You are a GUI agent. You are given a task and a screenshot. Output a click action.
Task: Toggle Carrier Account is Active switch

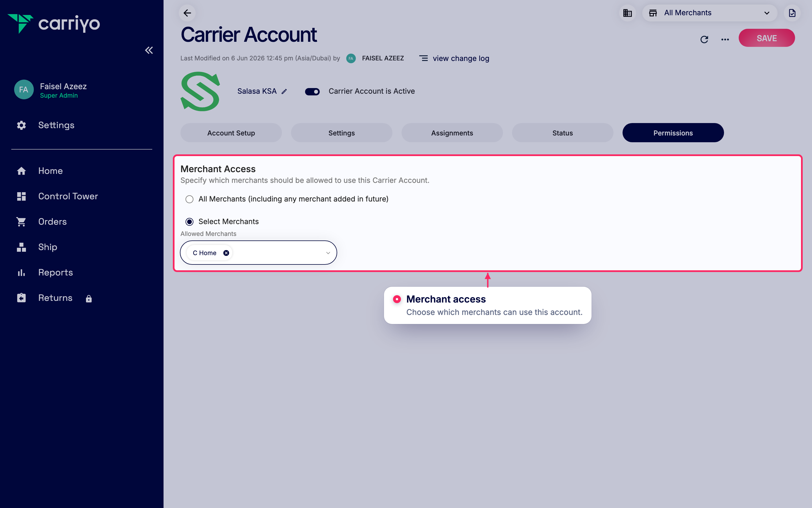click(312, 91)
